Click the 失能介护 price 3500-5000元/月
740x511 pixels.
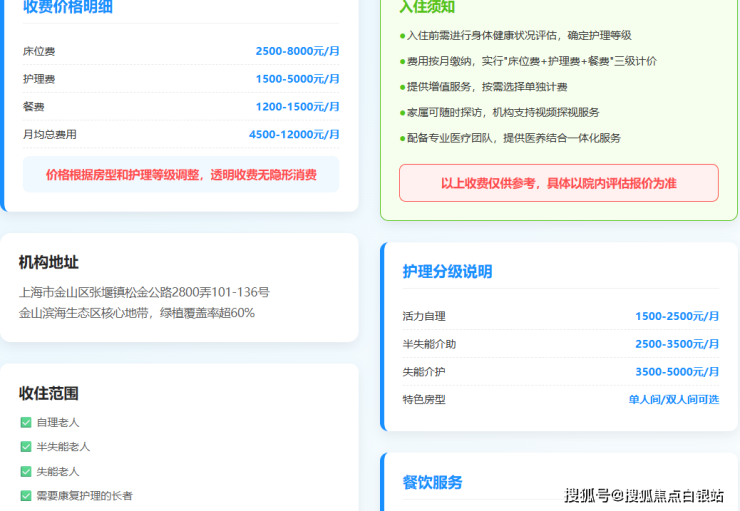[677, 372]
